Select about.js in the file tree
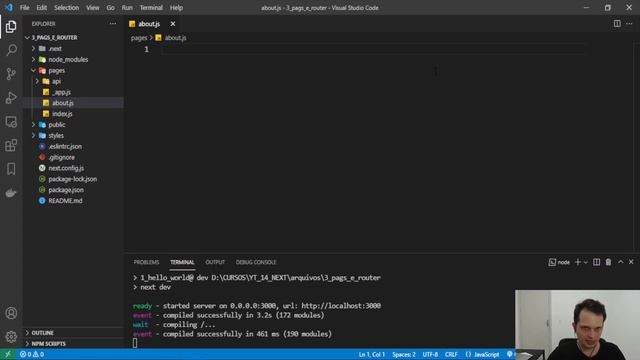 [x=63, y=103]
